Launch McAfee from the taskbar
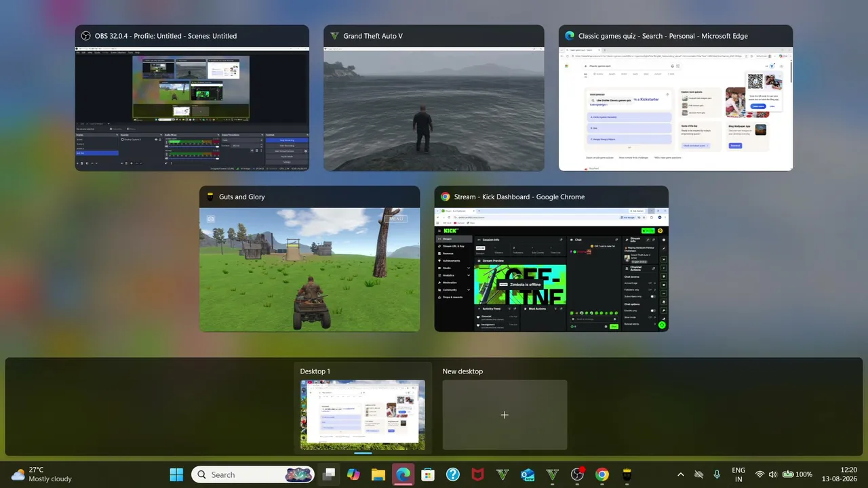868x488 pixels. click(477, 474)
